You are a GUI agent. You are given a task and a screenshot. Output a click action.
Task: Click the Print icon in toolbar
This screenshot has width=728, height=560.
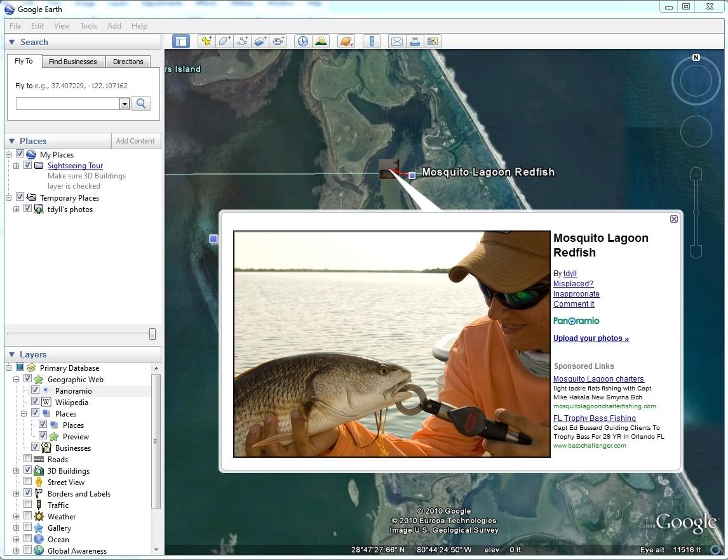tap(415, 41)
